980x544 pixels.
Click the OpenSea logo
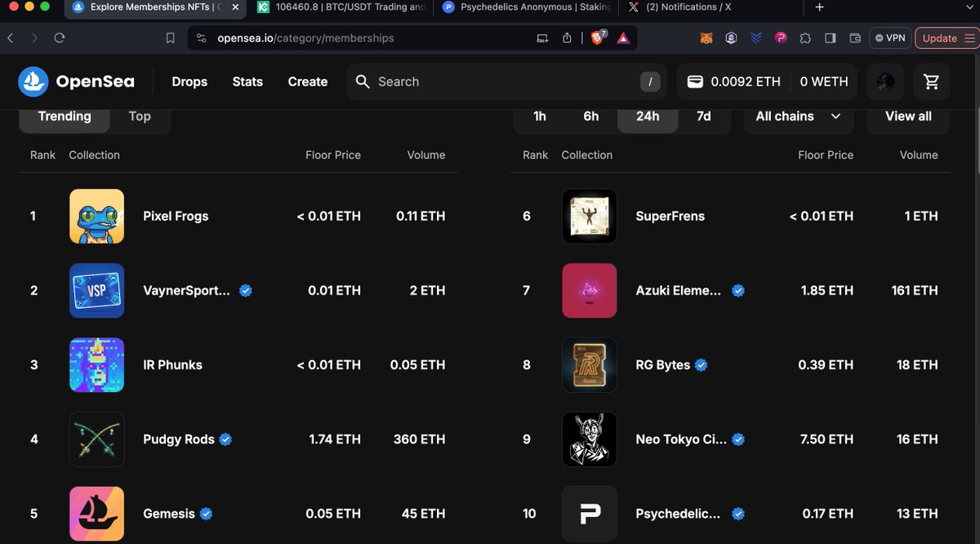[75, 82]
